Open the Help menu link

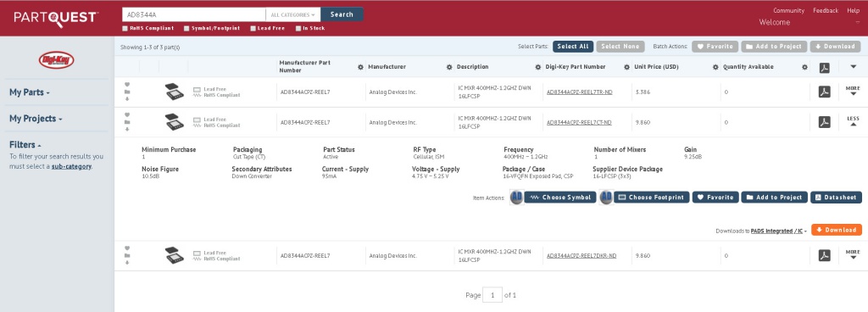click(x=853, y=10)
